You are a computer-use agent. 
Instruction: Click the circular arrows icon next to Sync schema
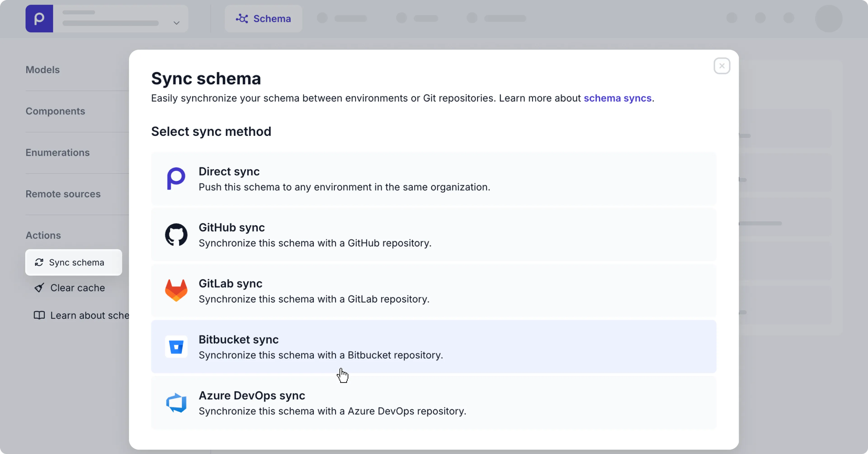39,262
